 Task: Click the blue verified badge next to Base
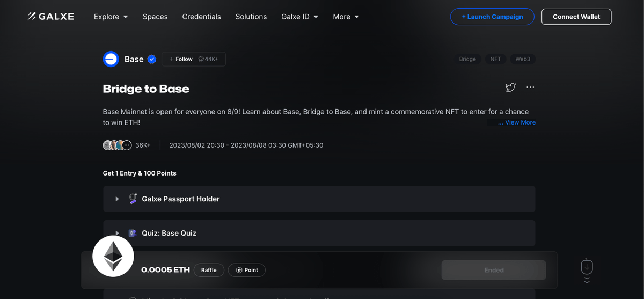coord(152,59)
